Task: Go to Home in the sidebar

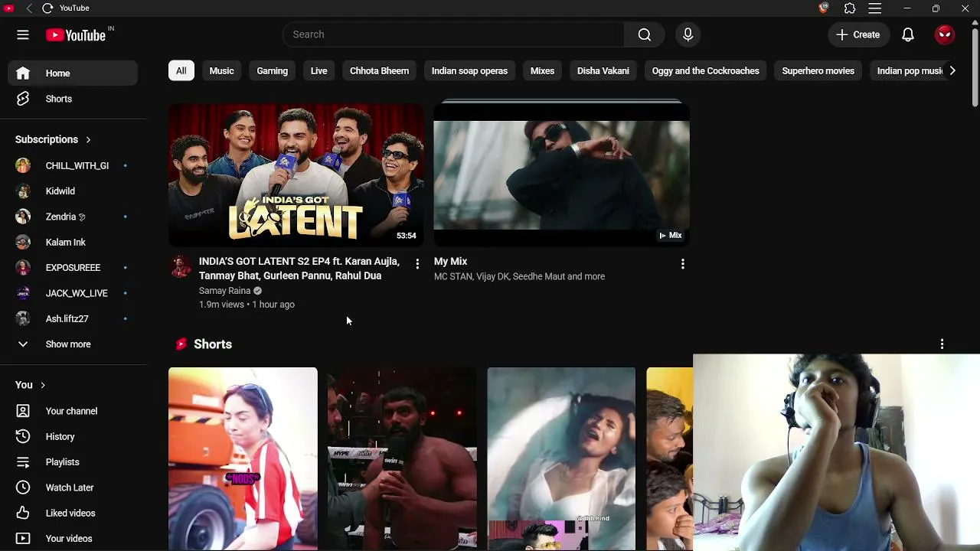Action: click(73, 73)
